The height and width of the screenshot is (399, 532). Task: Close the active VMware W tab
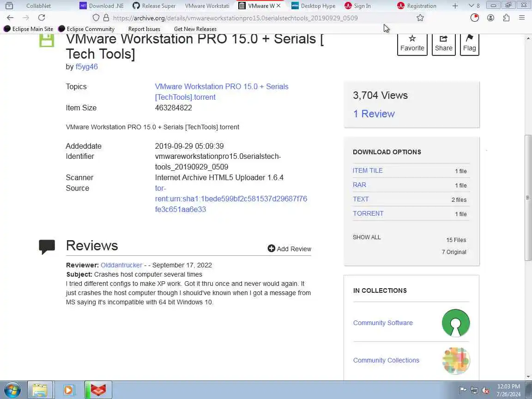tap(278, 6)
